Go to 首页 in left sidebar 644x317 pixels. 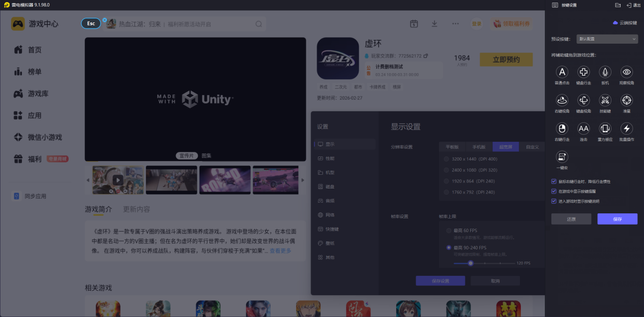(x=35, y=50)
